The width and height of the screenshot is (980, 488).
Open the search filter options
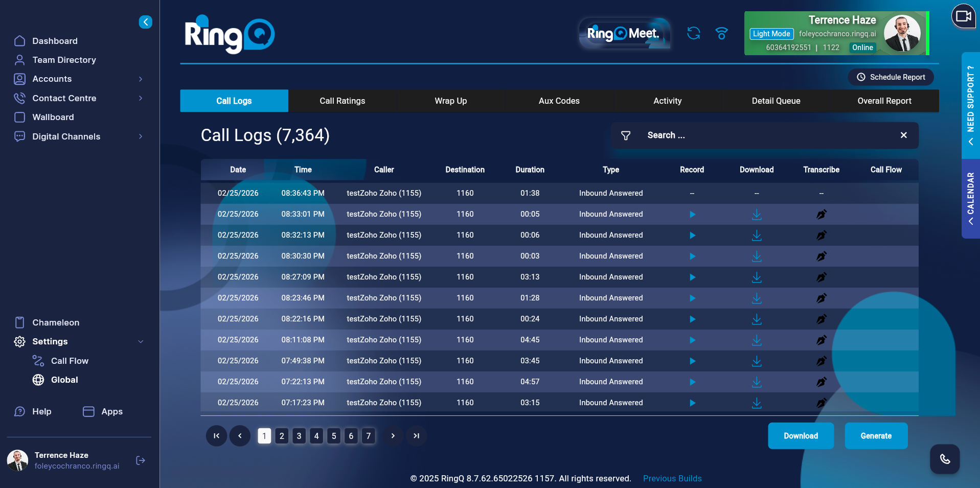[626, 135]
